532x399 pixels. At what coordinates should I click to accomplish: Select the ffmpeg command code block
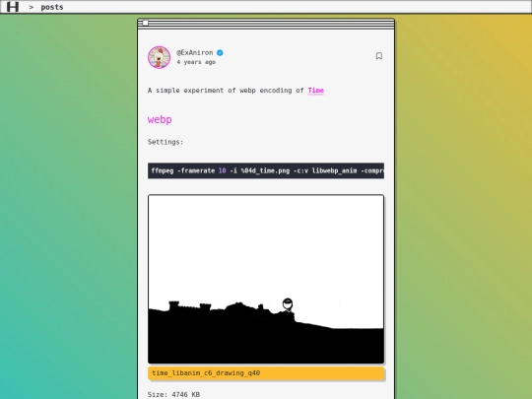pyautogui.click(x=266, y=170)
